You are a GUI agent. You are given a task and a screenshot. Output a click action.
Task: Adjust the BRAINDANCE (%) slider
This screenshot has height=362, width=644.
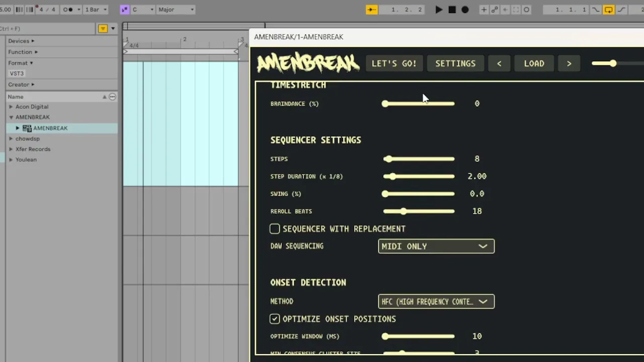coord(419,104)
